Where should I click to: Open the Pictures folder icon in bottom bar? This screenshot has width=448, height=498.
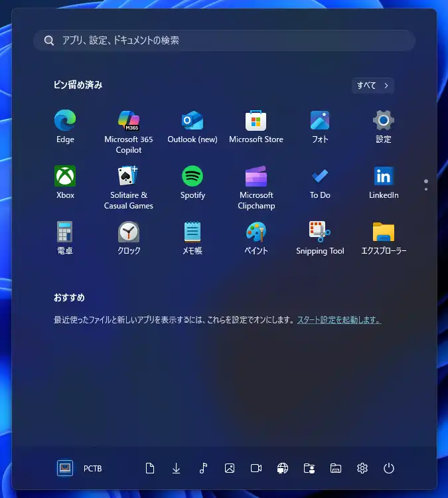tap(230, 468)
